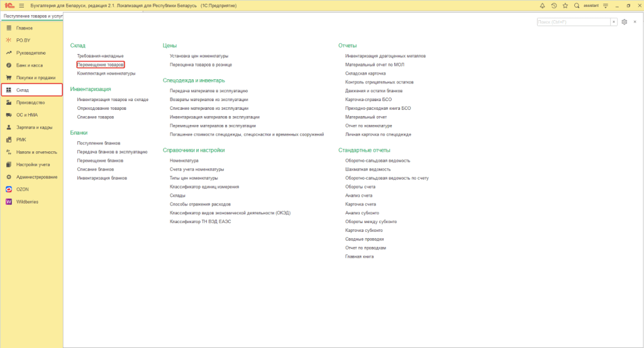Open the panel settings dropdown in the title bar
Viewport: 644px width, 348px height.
[606, 6]
